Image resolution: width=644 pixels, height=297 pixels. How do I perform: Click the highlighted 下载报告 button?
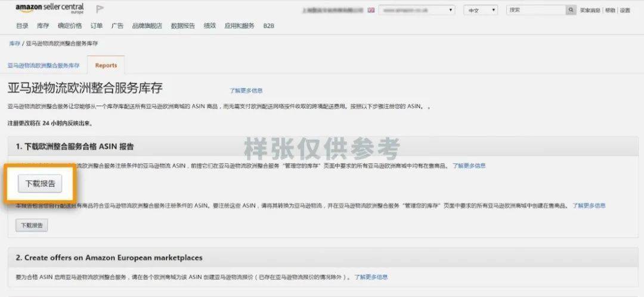coord(40,184)
